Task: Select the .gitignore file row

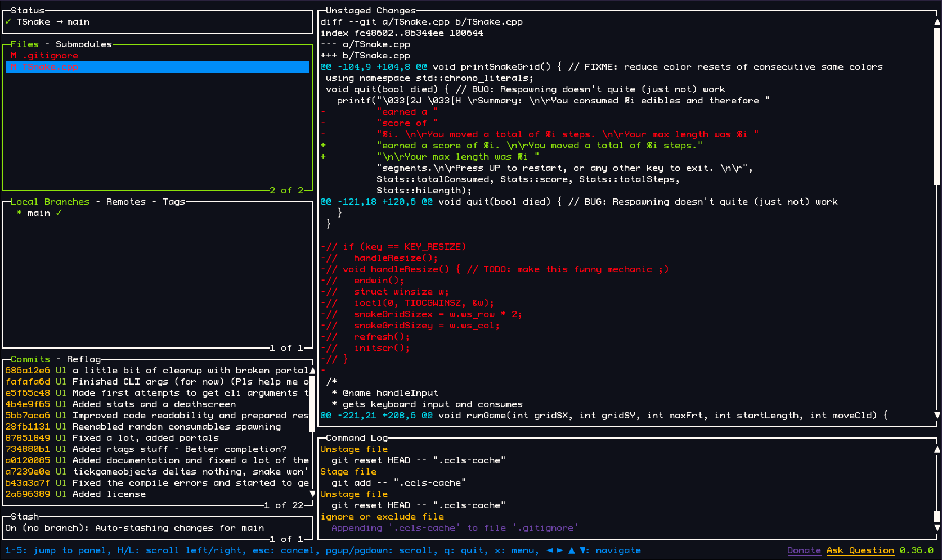Action: tap(158, 56)
